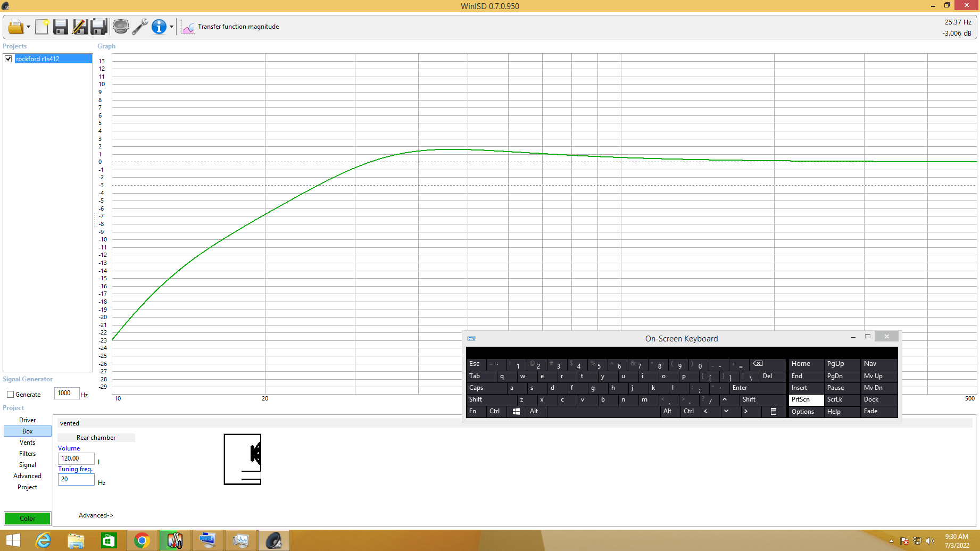Expand the dropdown arrow beside the info icon

(x=171, y=27)
